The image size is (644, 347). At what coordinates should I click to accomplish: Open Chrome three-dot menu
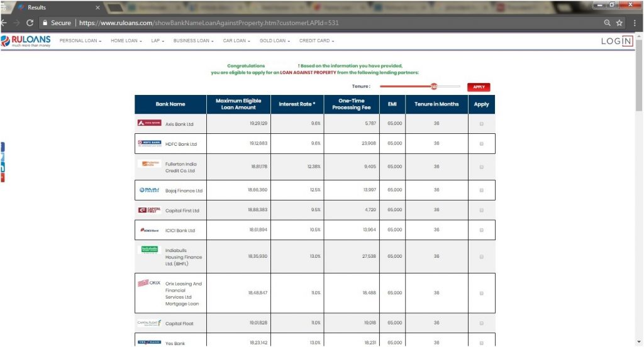click(x=635, y=23)
